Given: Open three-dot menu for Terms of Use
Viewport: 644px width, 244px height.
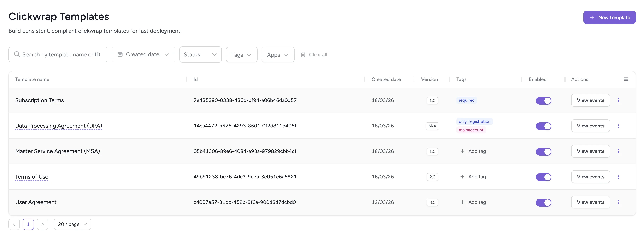Looking at the screenshot, I should (618, 177).
